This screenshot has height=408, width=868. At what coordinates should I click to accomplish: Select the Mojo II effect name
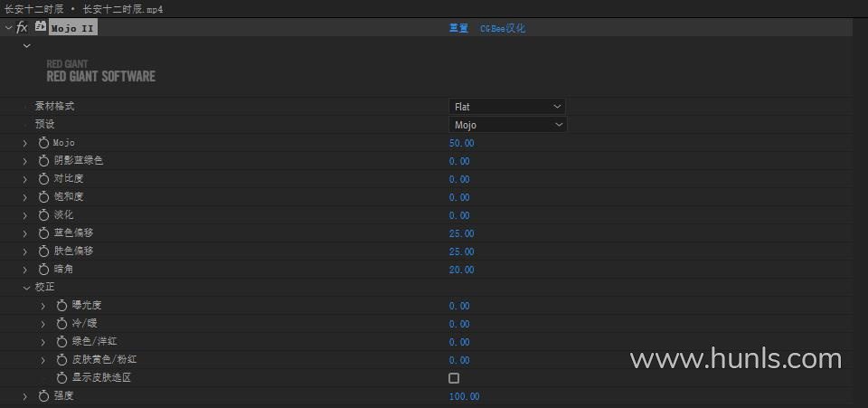72,28
